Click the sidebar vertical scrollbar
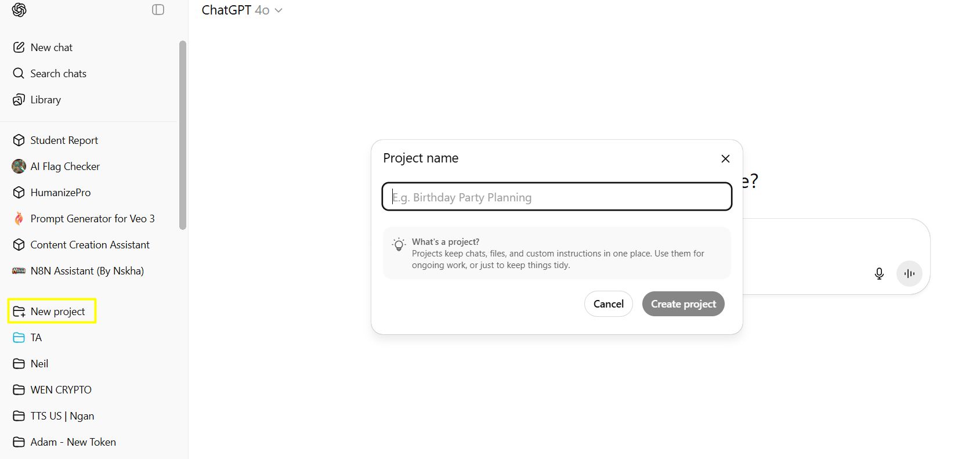 pyautogui.click(x=183, y=135)
